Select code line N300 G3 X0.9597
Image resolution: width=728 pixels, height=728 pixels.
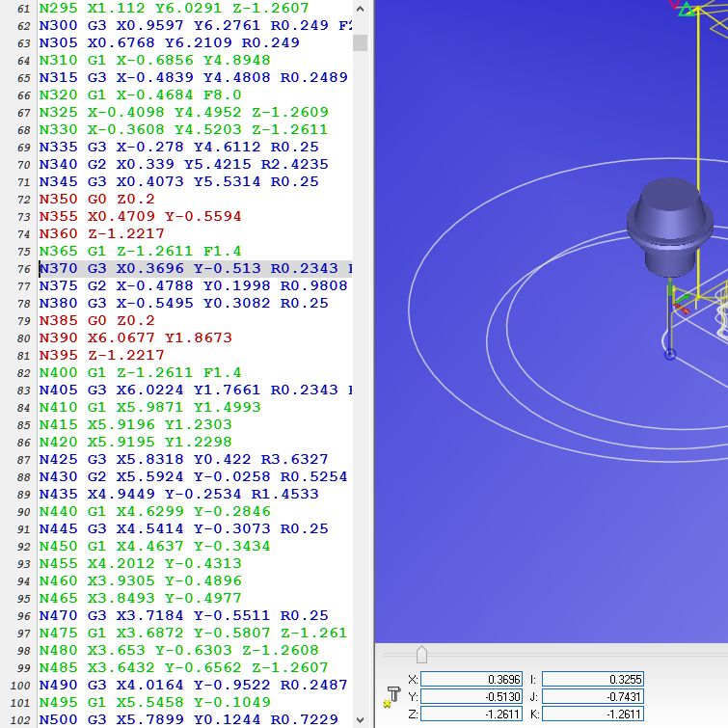pos(195,25)
